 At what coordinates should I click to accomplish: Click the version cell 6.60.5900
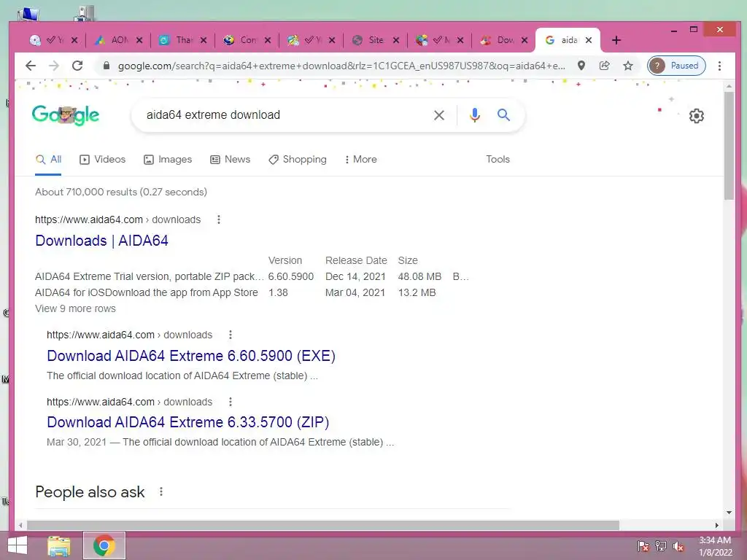[x=290, y=276]
